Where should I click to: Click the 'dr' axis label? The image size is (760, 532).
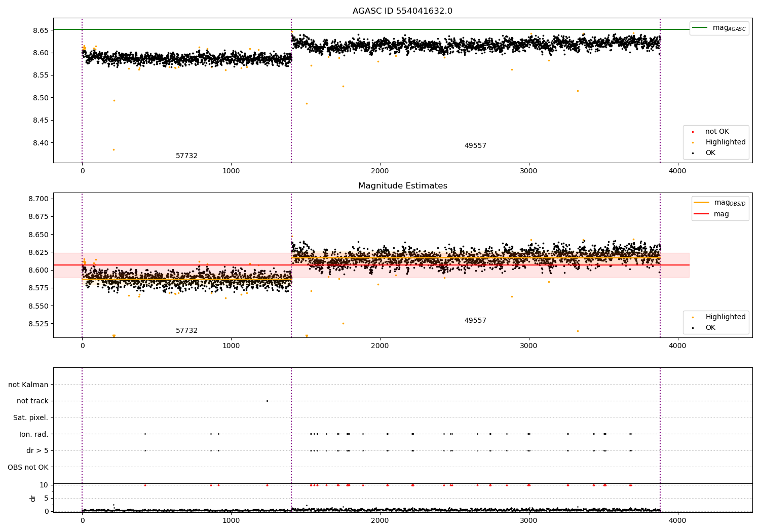pos(33,498)
